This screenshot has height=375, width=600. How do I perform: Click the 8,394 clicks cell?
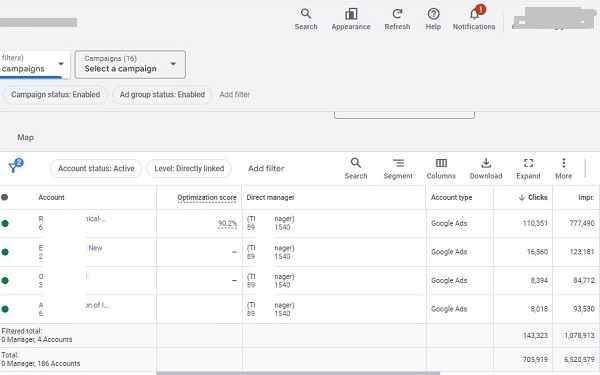tap(539, 280)
